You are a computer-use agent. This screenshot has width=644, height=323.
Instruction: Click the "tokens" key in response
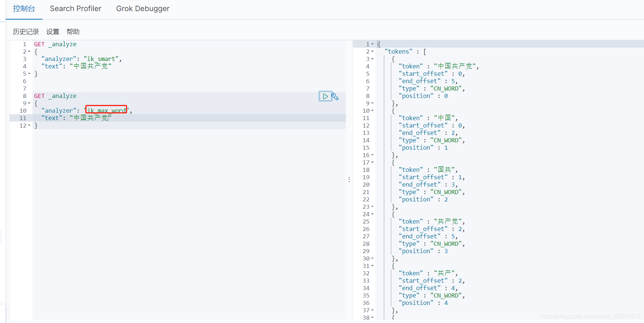(x=398, y=51)
